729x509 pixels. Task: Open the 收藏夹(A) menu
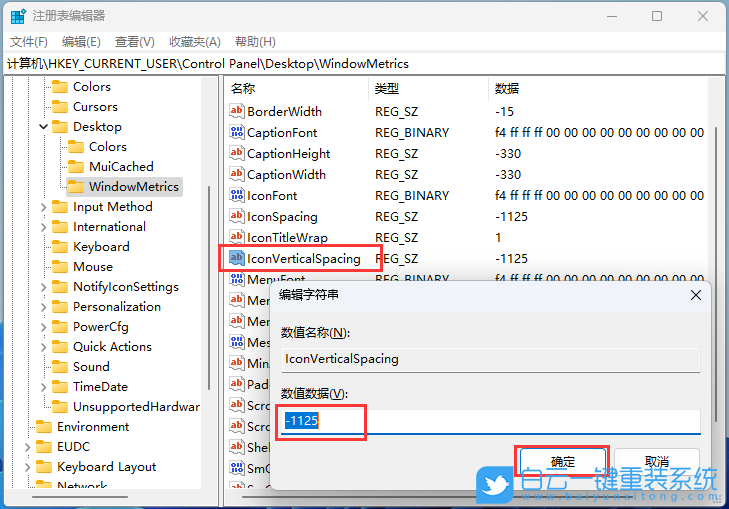coord(194,42)
